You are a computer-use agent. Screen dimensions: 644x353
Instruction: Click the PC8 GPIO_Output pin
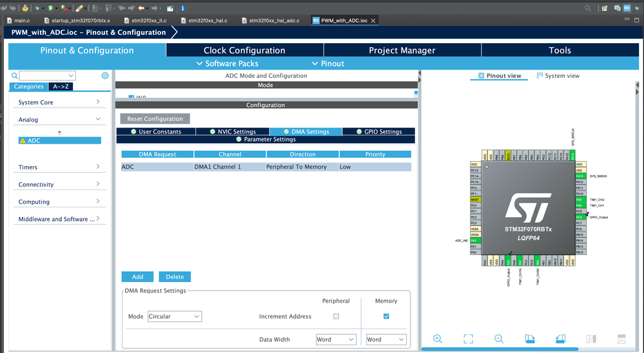pyautogui.click(x=580, y=217)
